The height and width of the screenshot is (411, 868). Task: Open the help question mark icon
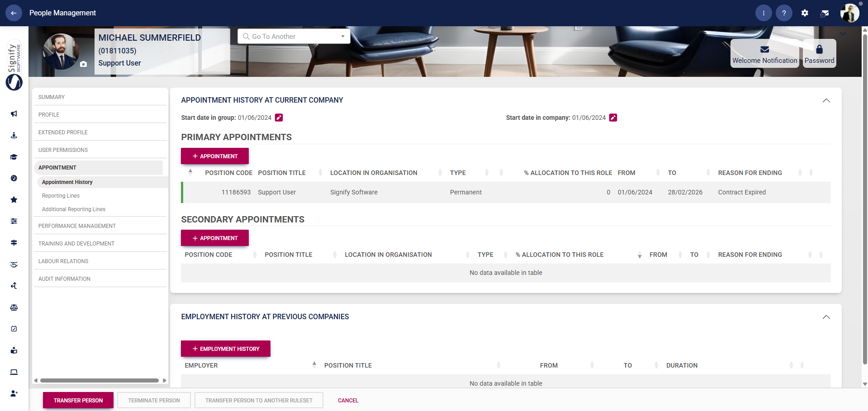pos(784,13)
